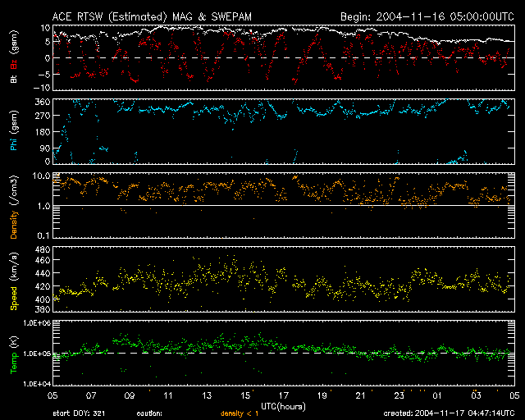Image resolution: width=525 pixels, height=420 pixels.
Task: Click the 09 hour tick label
Action: click(129, 395)
